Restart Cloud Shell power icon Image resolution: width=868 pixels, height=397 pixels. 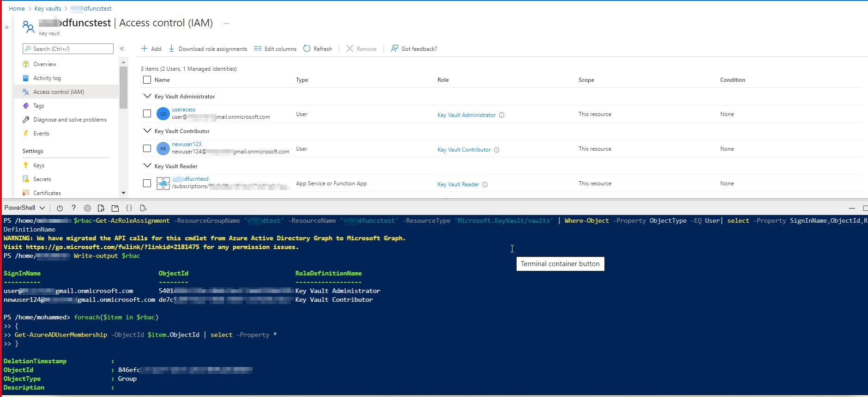pyautogui.click(x=60, y=208)
